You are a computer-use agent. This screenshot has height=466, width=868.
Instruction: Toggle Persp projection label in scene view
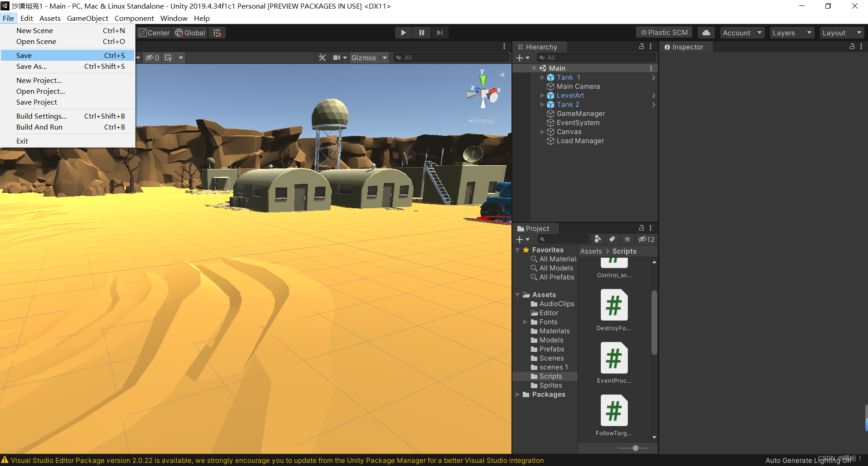482,121
